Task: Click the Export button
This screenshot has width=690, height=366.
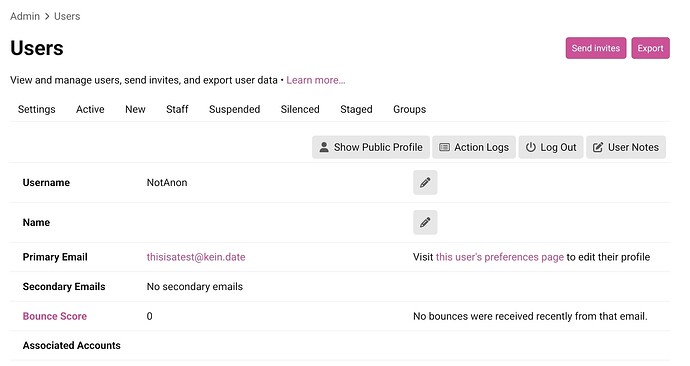Action: pyautogui.click(x=650, y=48)
